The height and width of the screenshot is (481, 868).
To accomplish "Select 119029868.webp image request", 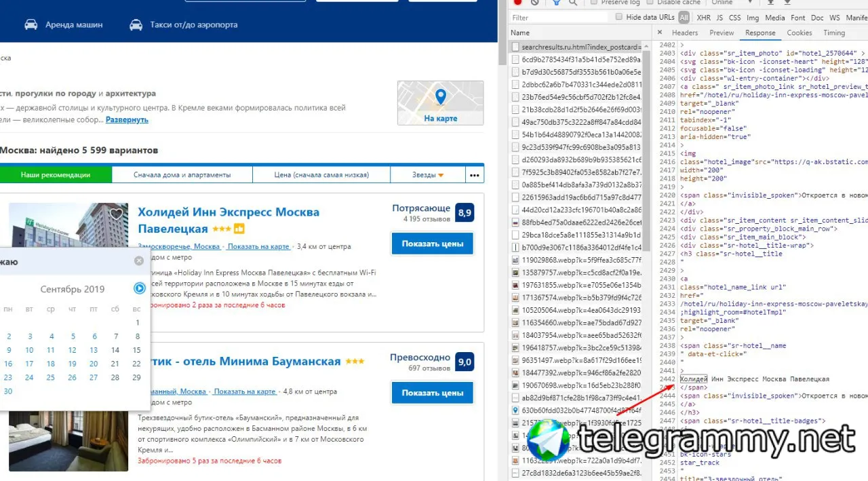I will pos(576,260).
